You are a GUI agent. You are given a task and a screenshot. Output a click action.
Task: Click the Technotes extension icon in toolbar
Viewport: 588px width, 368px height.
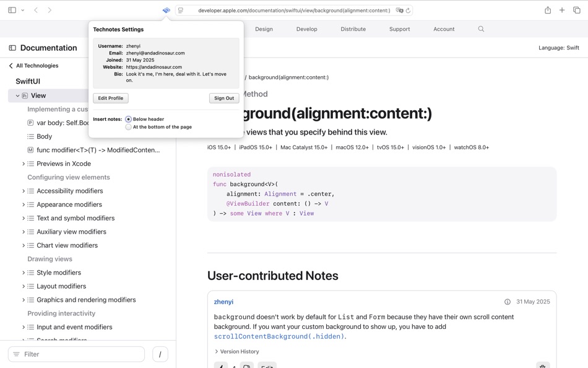point(166,10)
